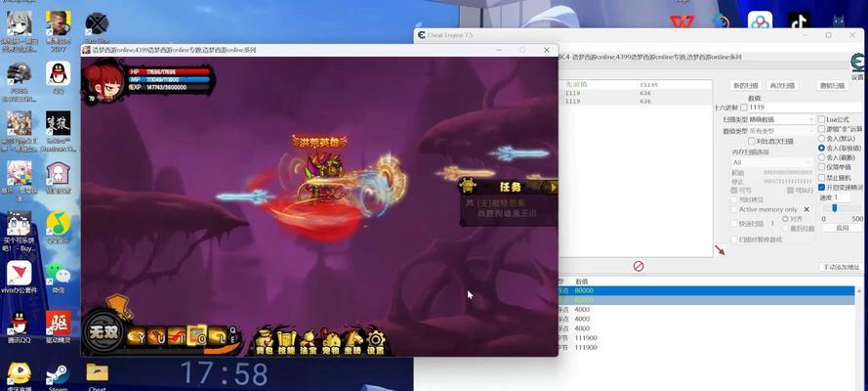The width and height of the screenshot is (868, 391).
Task: Open the 法宝 treasure icon in game
Action: pyautogui.click(x=308, y=341)
